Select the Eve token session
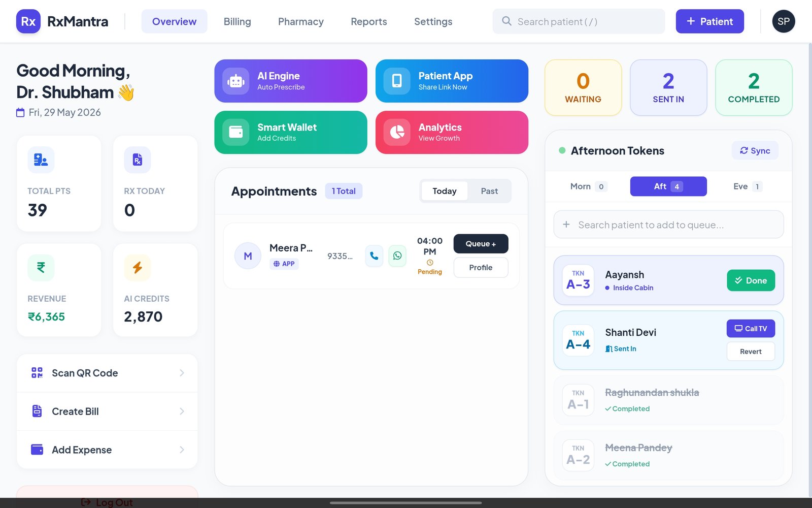 coord(748,186)
